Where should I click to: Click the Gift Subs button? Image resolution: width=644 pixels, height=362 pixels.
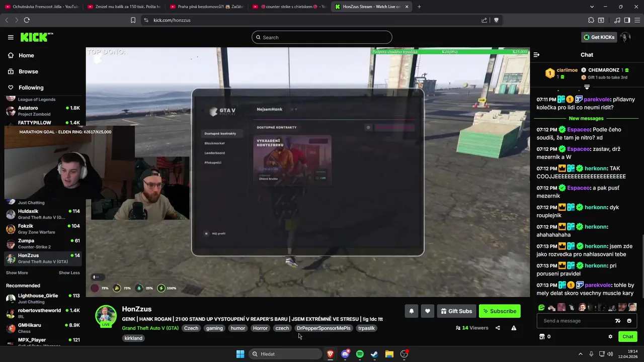point(456,311)
